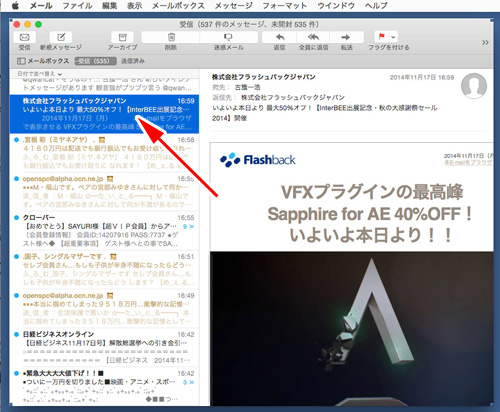Delete the message using the trash icon
This screenshot has height=412, width=500.
coord(171,37)
